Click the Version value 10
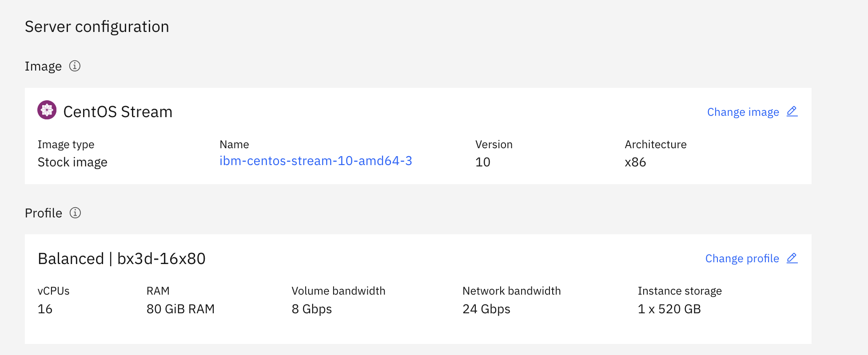 coord(482,162)
